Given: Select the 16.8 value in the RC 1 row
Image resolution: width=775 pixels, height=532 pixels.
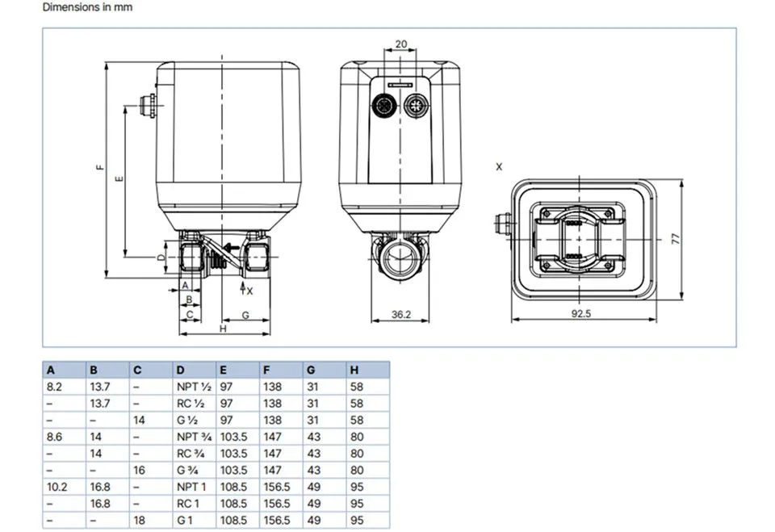Looking at the screenshot, I should click(100, 504).
